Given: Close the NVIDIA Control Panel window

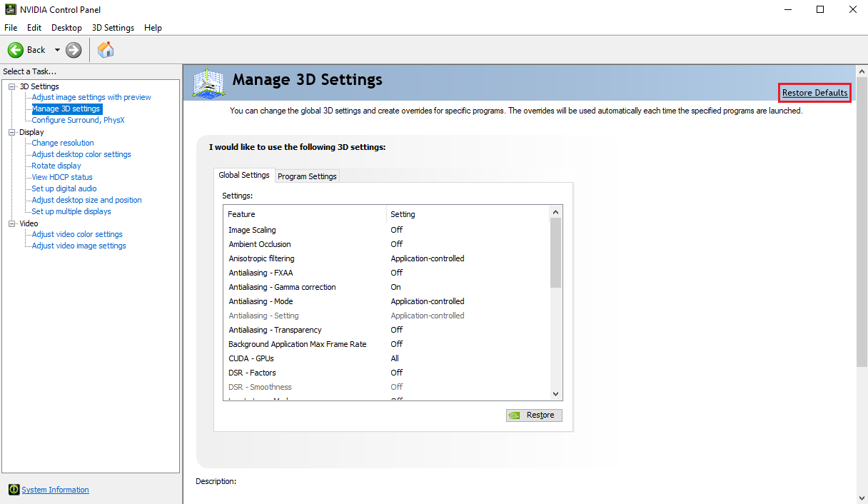Looking at the screenshot, I should point(852,10).
